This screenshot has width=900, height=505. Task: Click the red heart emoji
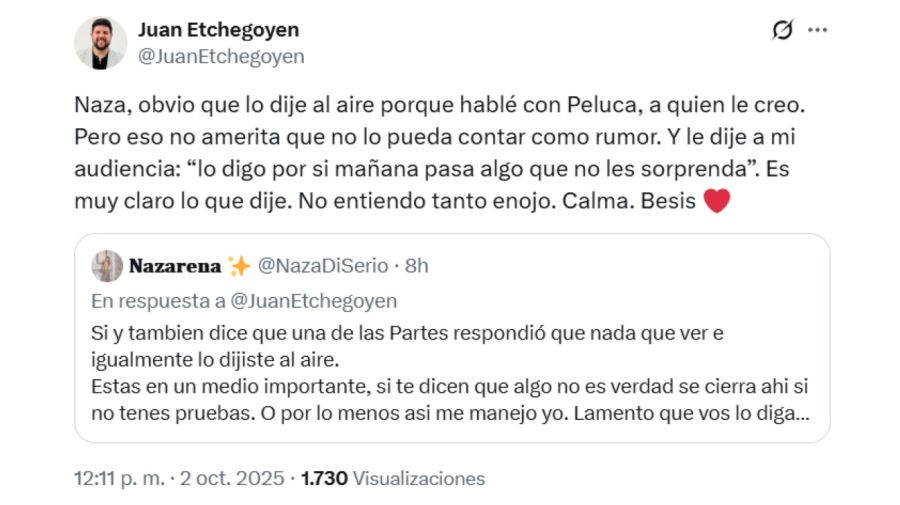pyautogui.click(x=717, y=201)
